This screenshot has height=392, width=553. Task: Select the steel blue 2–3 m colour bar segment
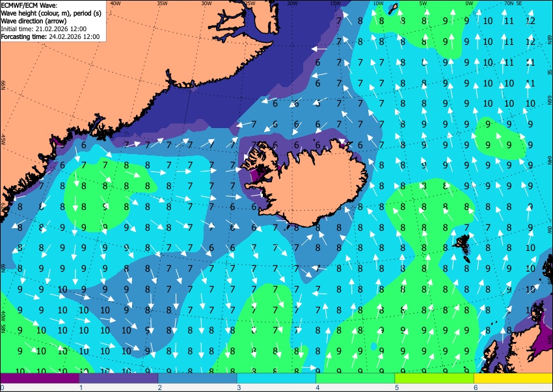point(198,378)
